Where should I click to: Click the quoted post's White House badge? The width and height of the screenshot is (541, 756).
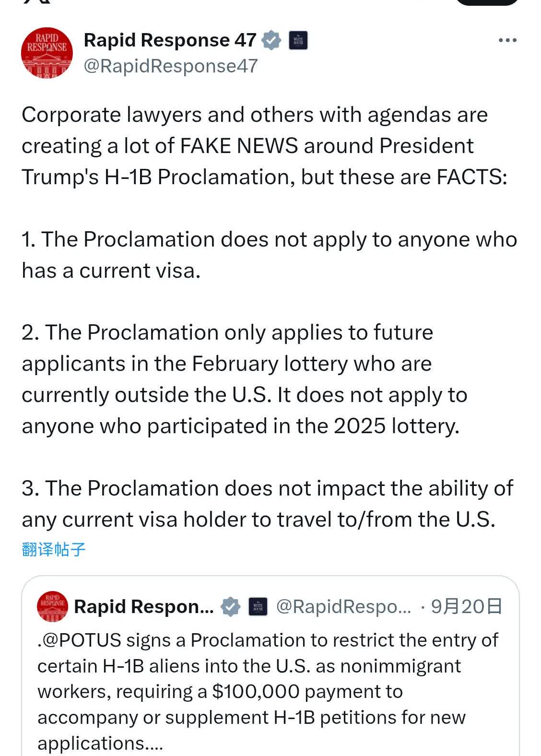pos(258,606)
